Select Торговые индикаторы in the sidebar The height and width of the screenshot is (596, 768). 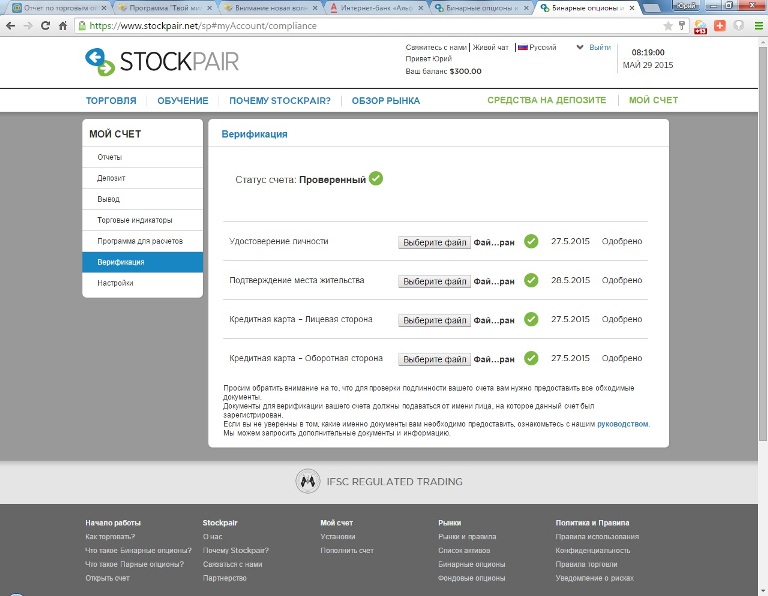(x=143, y=220)
